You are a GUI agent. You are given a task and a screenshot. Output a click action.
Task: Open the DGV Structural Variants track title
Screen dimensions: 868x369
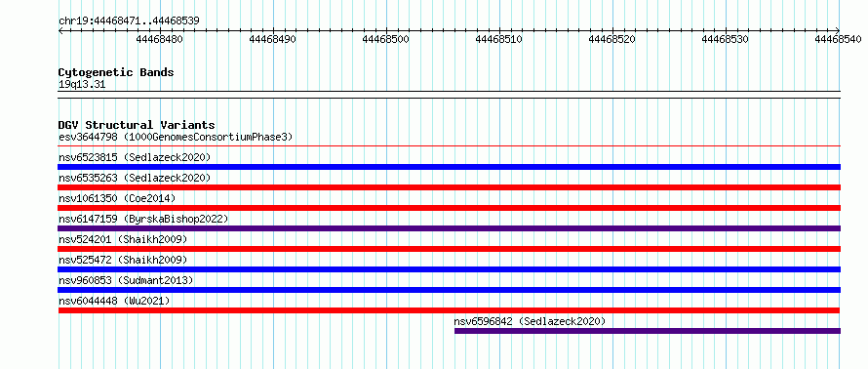tap(137, 125)
